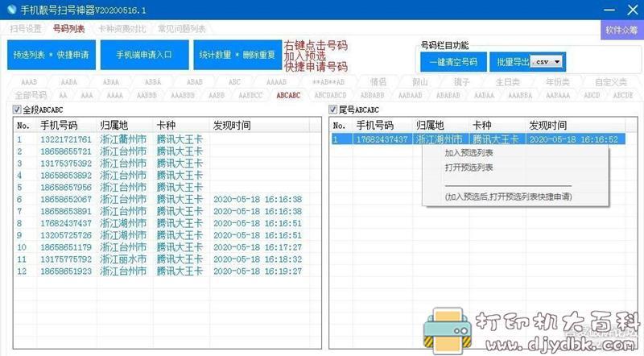Image resolution: width=644 pixels, height=356 pixels.
Task: Select highlighted row 17682437437 in right table
Action: tap(478, 139)
